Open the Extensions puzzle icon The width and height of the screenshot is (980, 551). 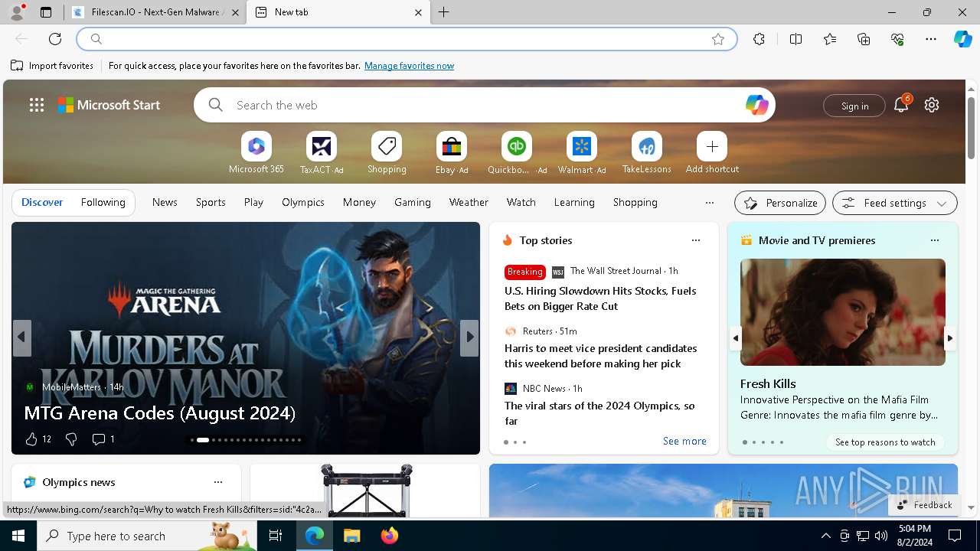tap(759, 39)
